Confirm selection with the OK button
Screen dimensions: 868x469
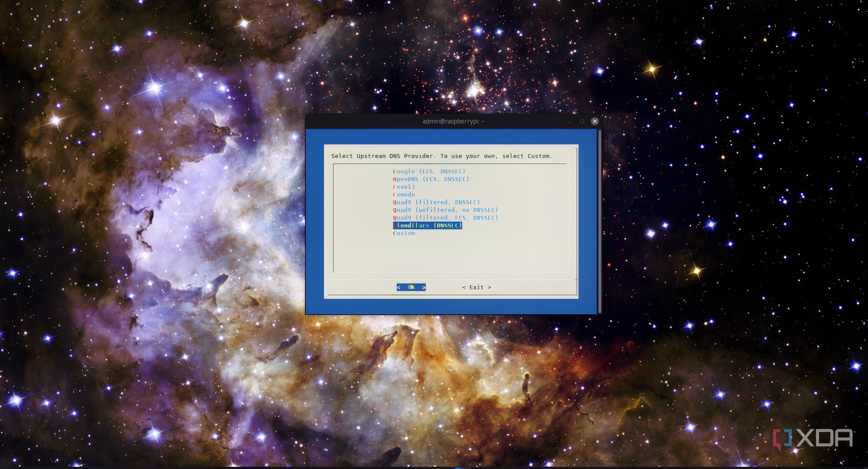pyautogui.click(x=411, y=287)
